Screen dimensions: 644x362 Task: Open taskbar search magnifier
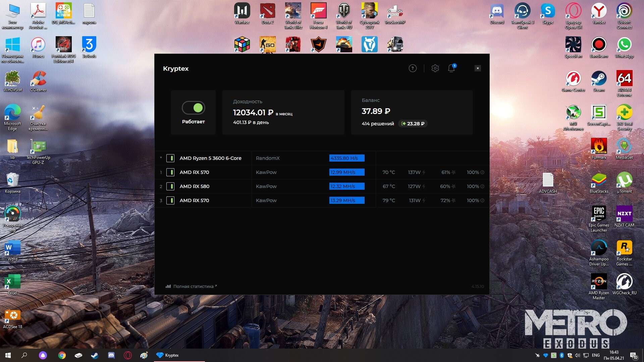[x=24, y=355]
